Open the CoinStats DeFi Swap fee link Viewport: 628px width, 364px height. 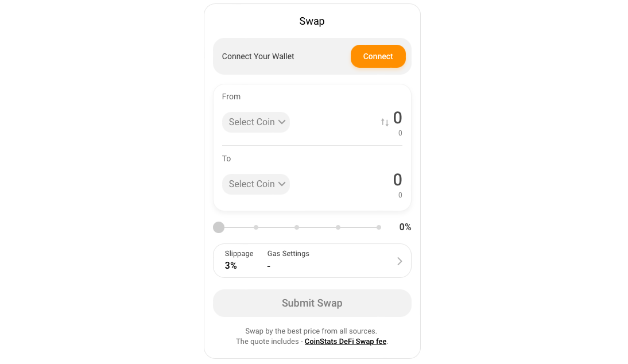click(x=345, y=341)
